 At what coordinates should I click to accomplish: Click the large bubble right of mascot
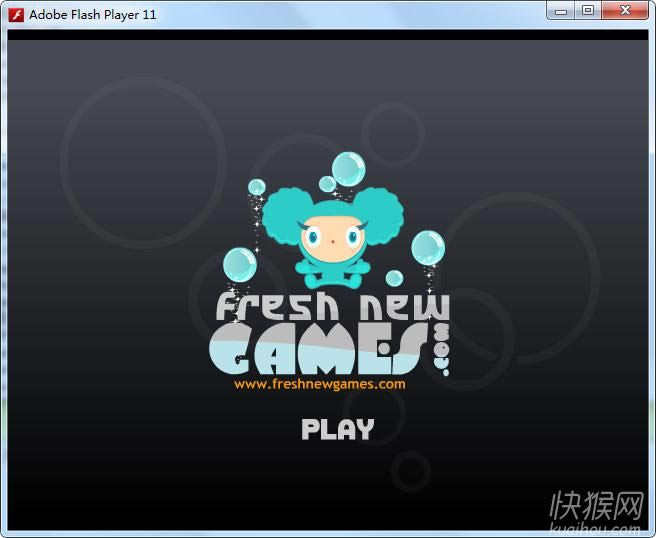click(x=427, y=247)
